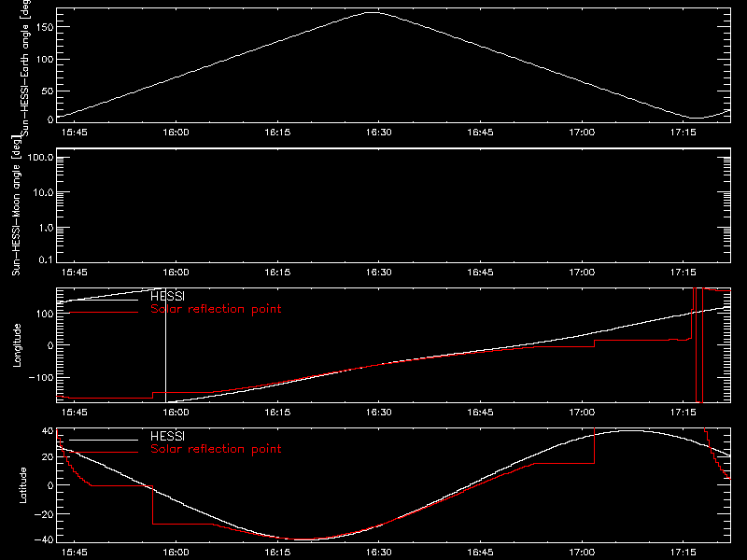Click 16:15 time label under Longitude plot
This screenshot has height=560, width=747.
(277, 413)
